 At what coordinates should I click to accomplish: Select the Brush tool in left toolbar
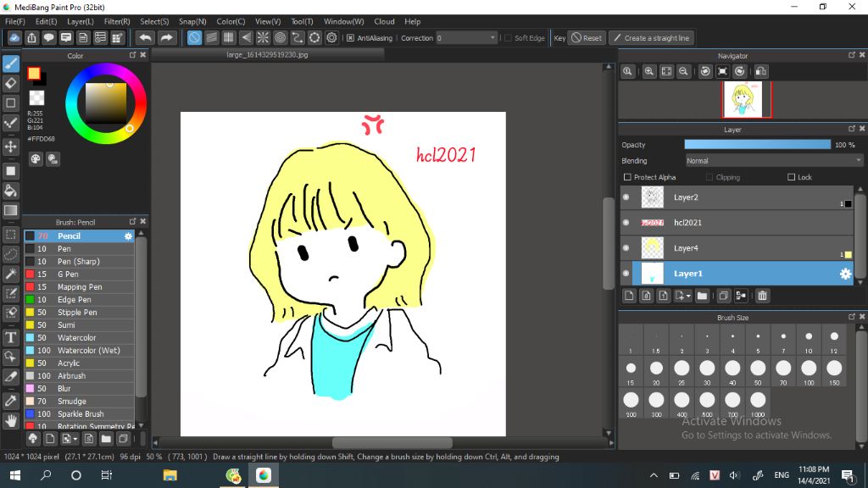pos(10,64)
